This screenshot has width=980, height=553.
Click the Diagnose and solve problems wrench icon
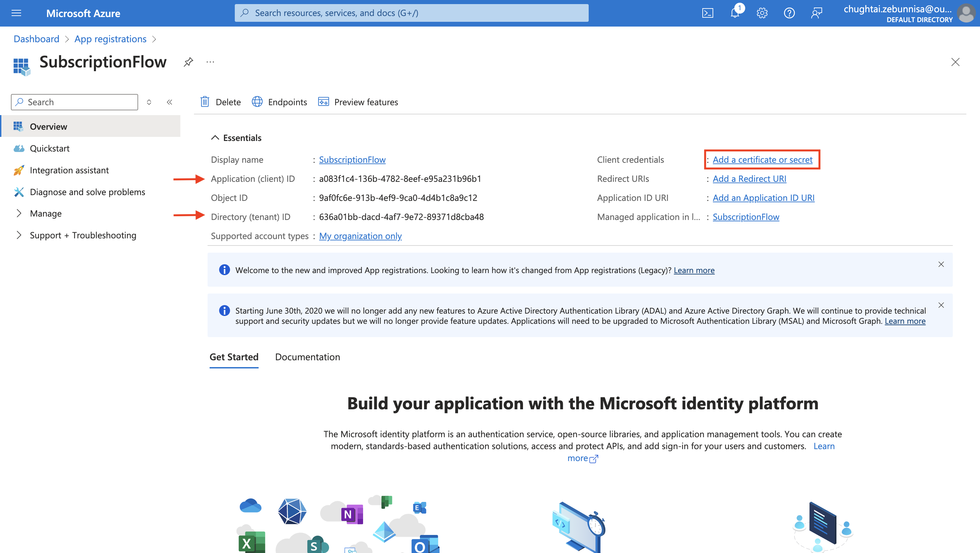[19, 192]
